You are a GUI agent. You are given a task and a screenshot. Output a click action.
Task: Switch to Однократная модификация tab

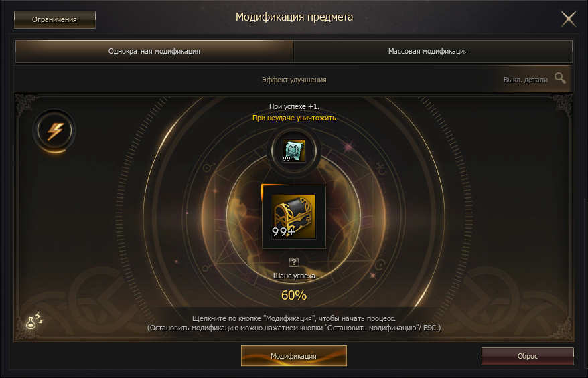tap(154, 52)
